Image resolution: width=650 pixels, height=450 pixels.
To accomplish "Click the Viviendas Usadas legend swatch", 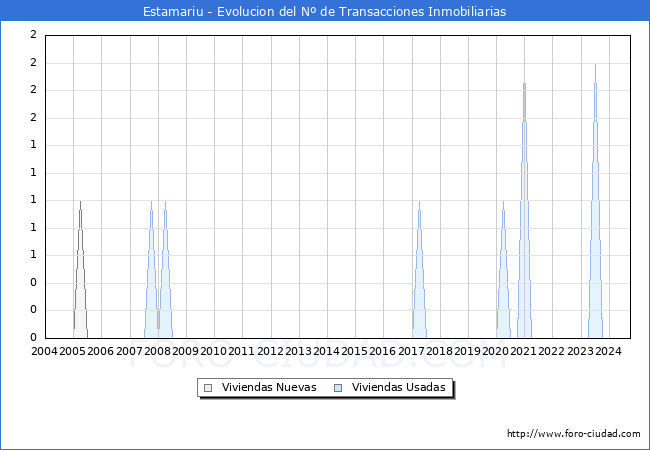I will point(338,388).
